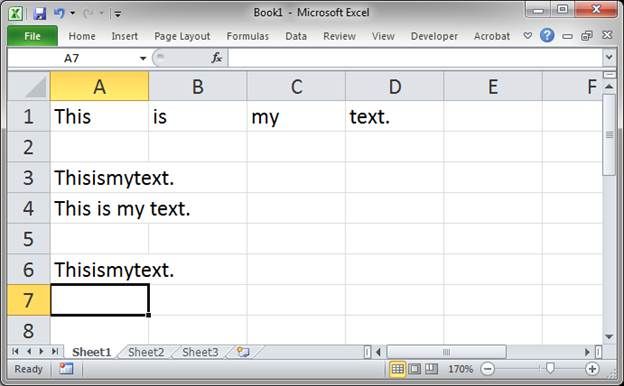
Task: Select cell A6 with "Thisismytext."
Action: 99,269
